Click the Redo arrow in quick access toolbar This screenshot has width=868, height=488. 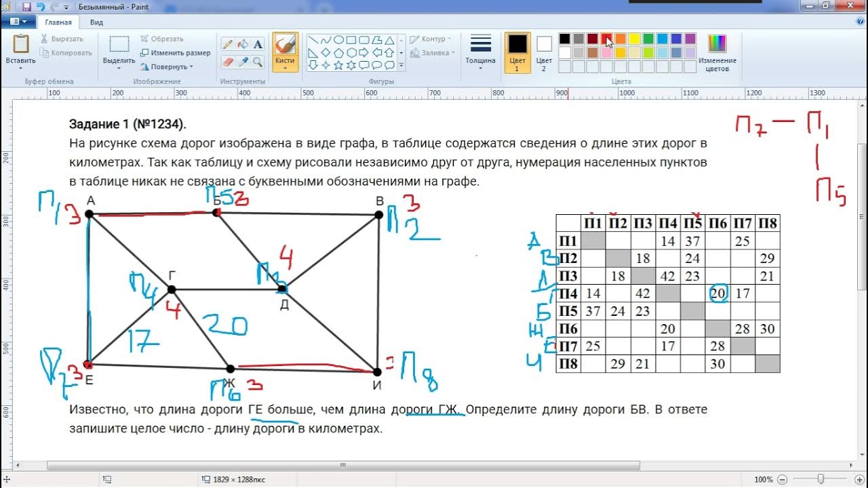pyautogui.click(x=54, y=6)
